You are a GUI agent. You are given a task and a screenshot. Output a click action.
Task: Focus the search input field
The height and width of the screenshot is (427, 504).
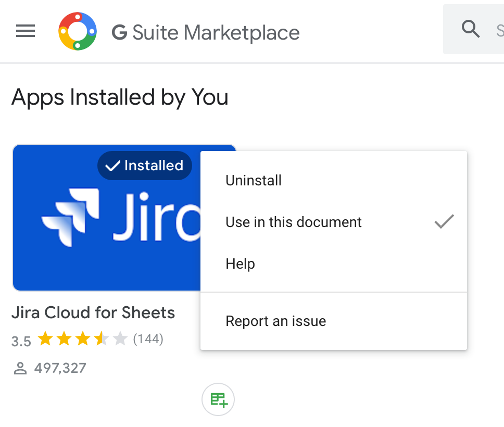click(x=473, y=29)
